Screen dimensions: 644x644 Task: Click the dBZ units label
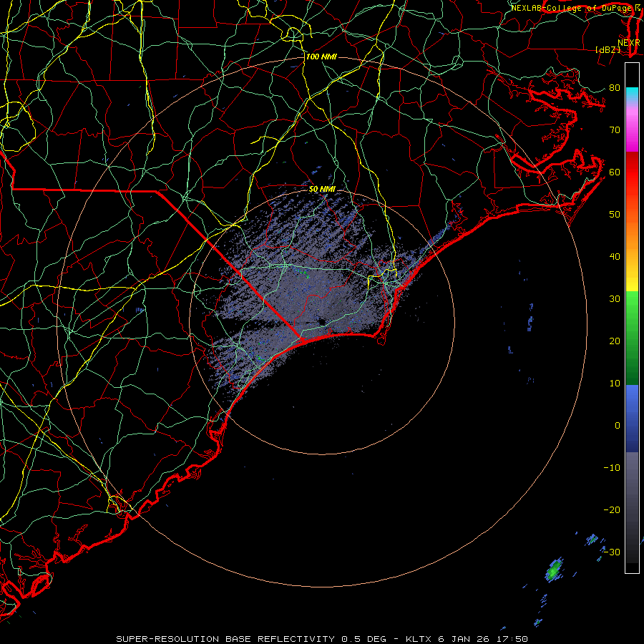(608, 49)
